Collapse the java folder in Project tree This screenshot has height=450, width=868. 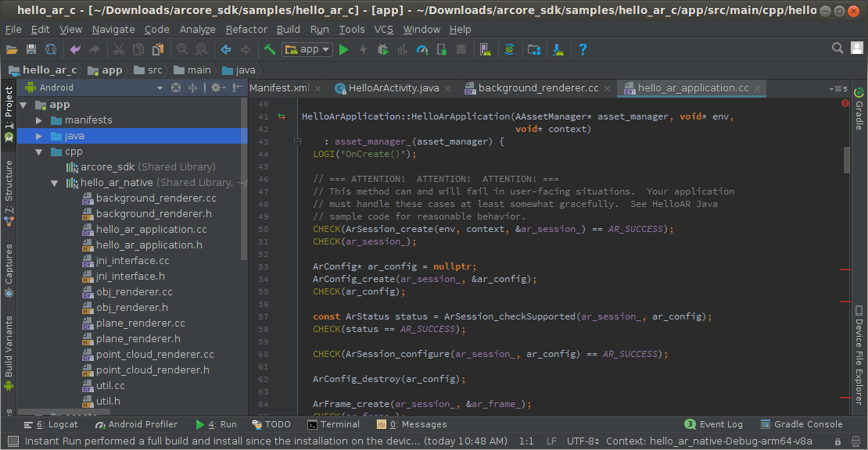point(38,135)
